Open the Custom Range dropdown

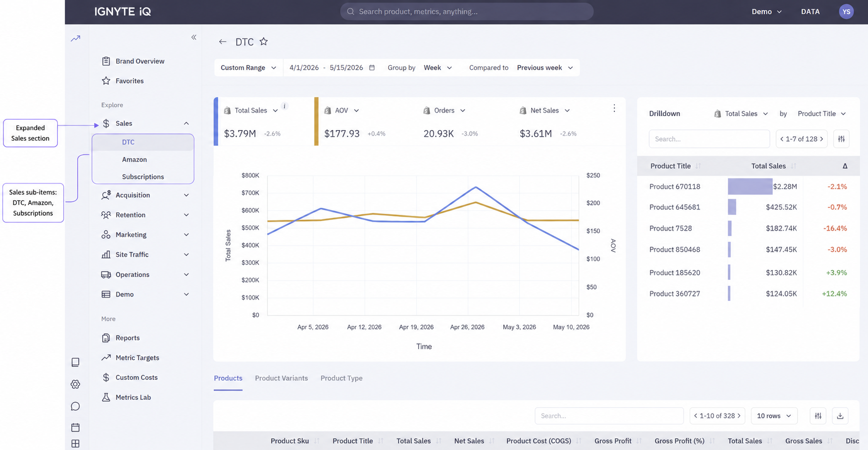click(248, 68)
